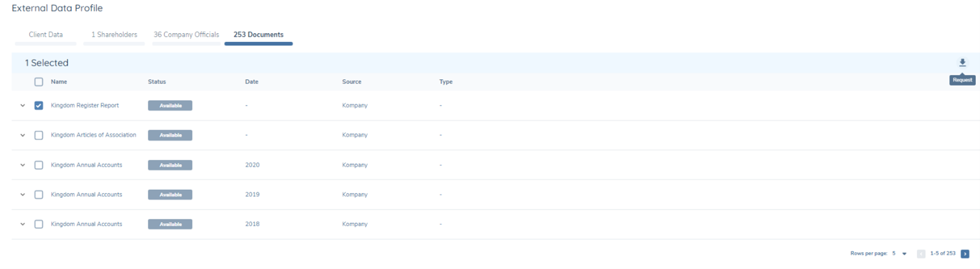The height and width of the screenshot is (269, 980).
Task: Click the previous page arrow
Action: click(x=921, y=254)
